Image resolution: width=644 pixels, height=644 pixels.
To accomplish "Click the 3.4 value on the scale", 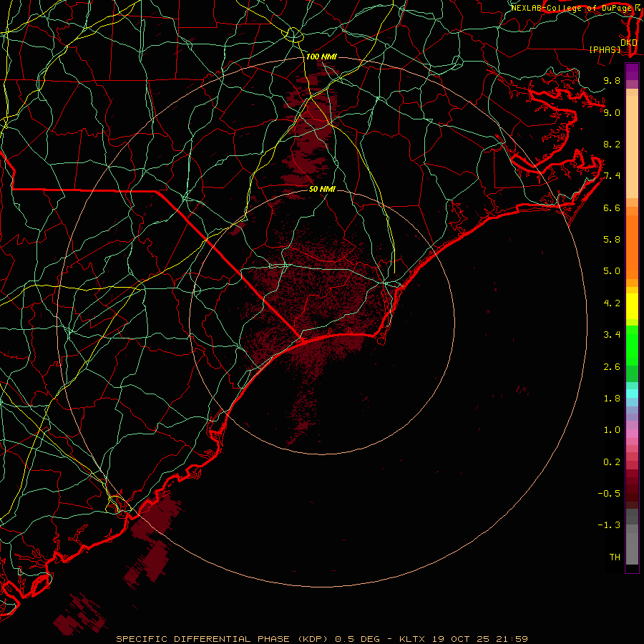I will (x=612, y=335).
